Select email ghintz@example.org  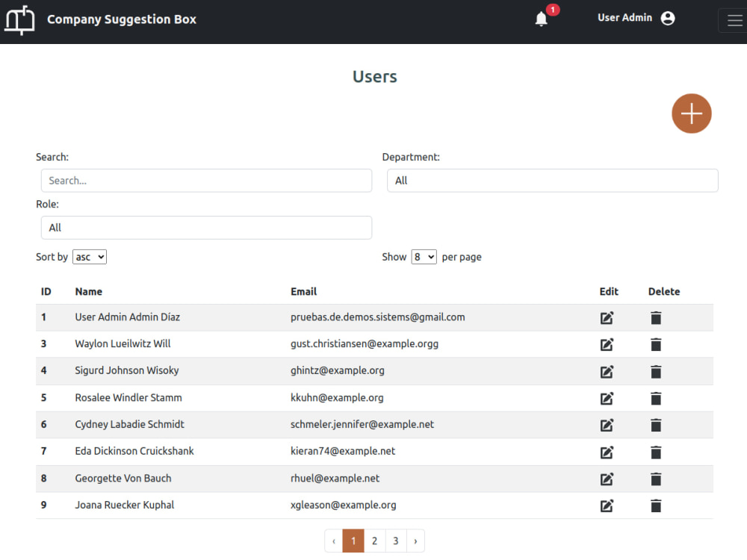[338, 370]
